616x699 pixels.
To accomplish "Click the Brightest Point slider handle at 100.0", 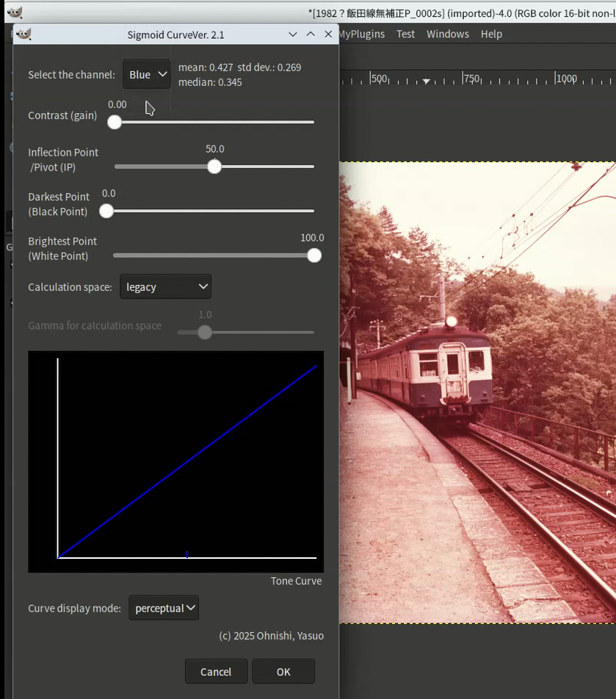I will tap(314, 256).
